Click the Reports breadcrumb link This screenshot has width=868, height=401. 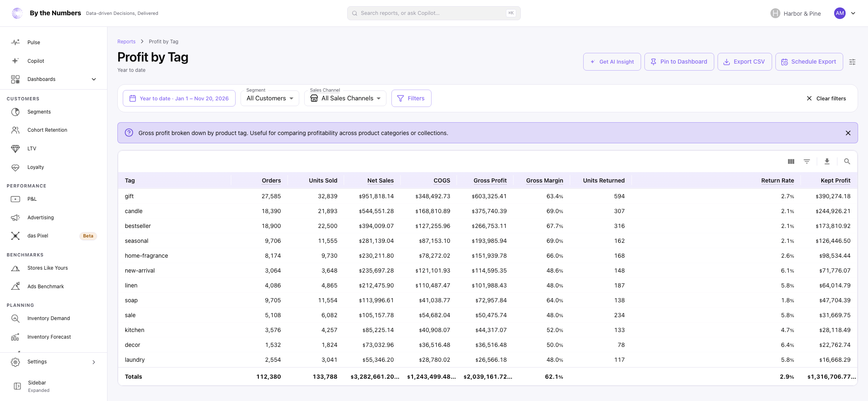[x=126, y=42]
